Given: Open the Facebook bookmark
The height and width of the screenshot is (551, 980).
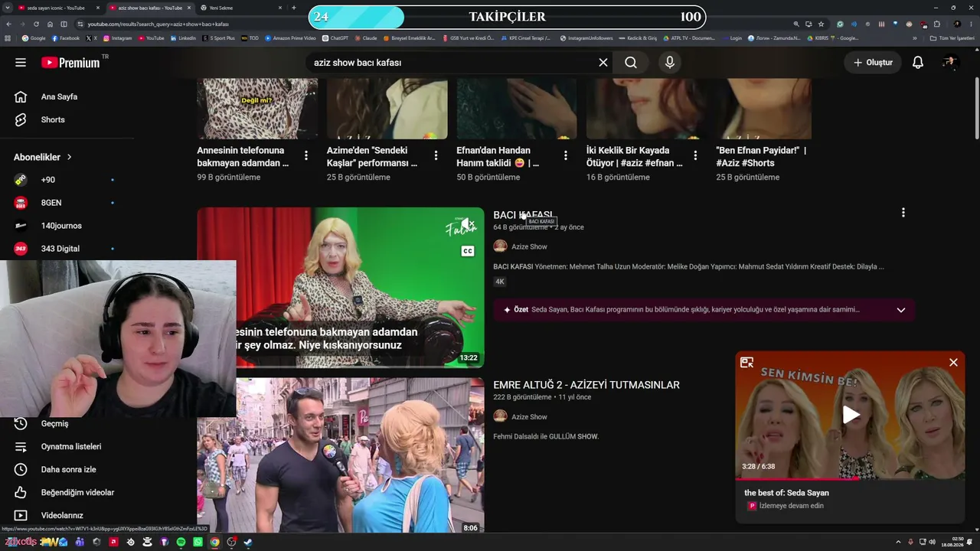Looking at the screenshot, I should [66, 38].
